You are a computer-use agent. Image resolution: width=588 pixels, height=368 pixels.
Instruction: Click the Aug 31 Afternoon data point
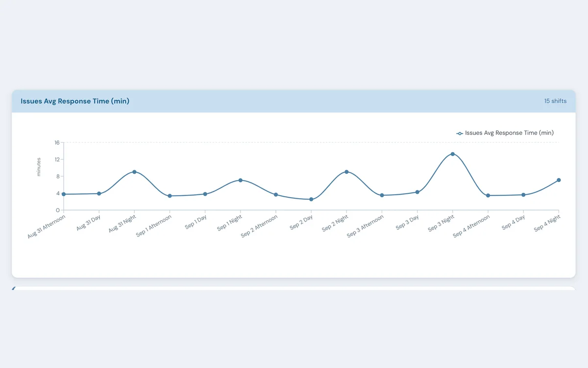[64, 194]
